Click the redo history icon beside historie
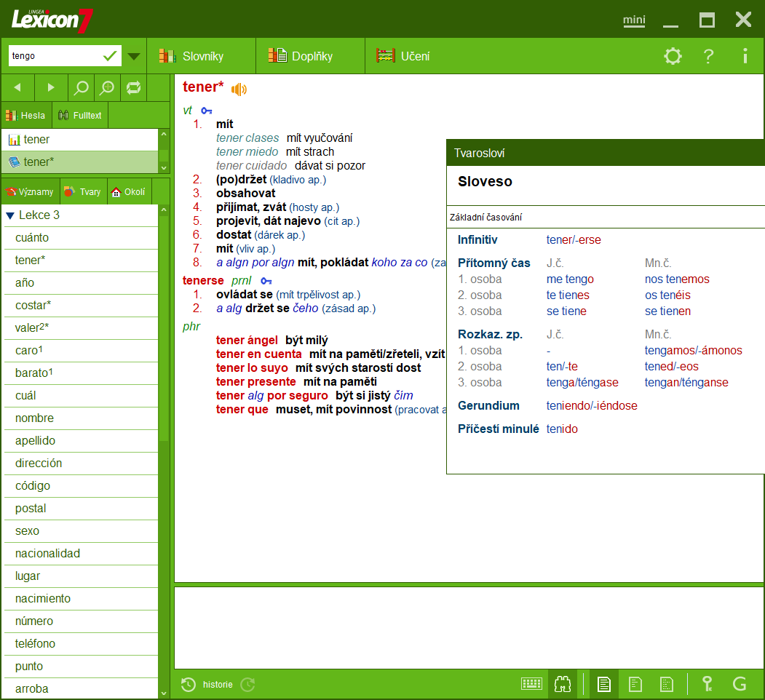765x700 pixels. click(248, 685)
